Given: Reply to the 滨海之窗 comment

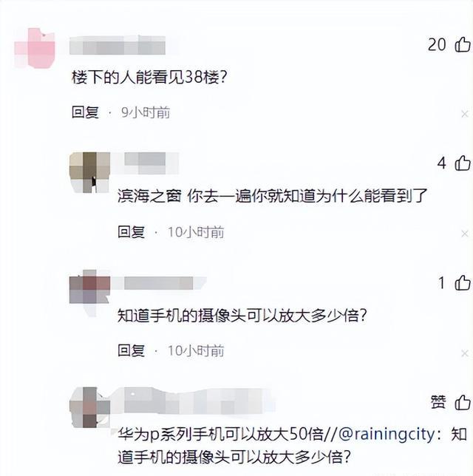Looking at the screenshot, I should click(x=131, y=232).
